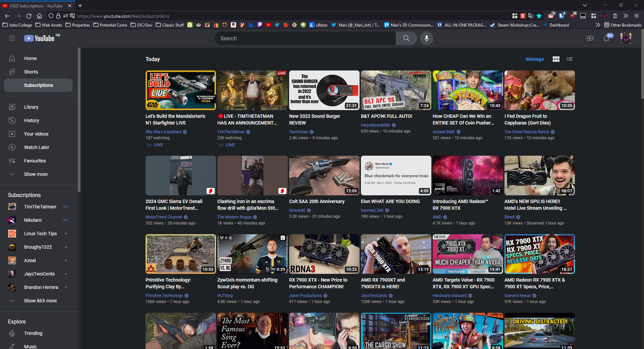Click the YouTube logo
This screenshot has height=349, width=644.
(40, 38)
